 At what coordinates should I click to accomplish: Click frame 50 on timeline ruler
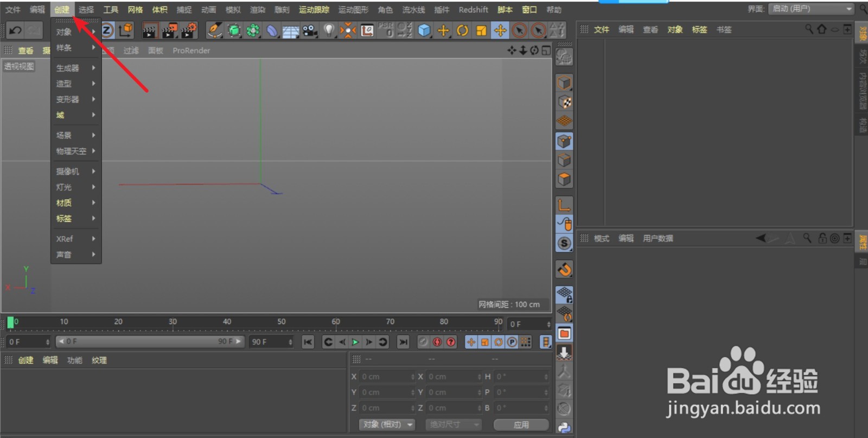(x=281, y=321)
